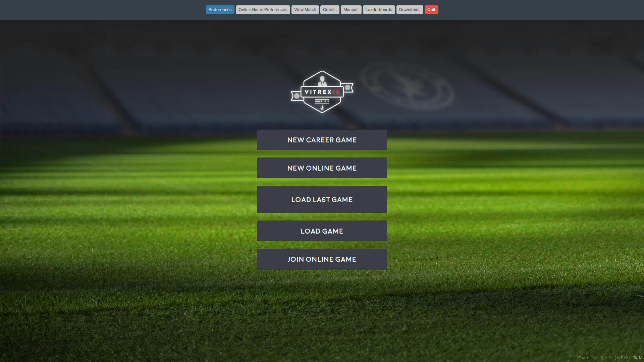Expand Leaderboards options dropdown
The width and height of the screenshot is (644, 362).
pyautogui.click(x=378, y=10)
